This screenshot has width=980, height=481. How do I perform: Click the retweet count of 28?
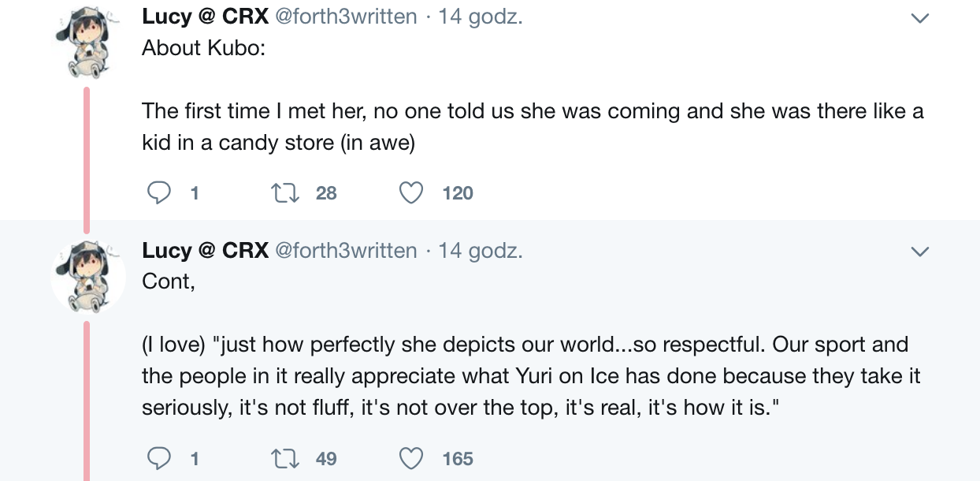326,193
